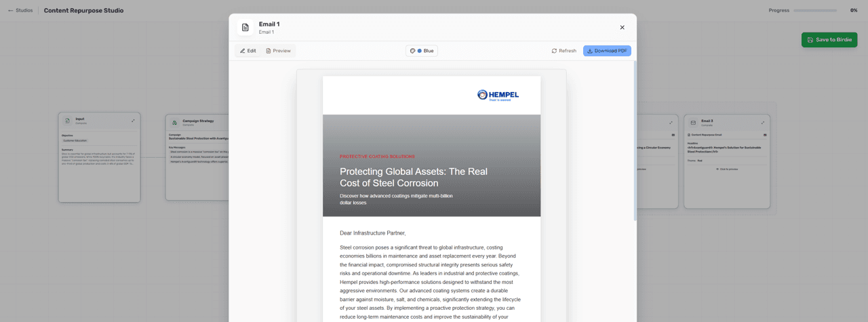Screen dimensions: 868x322
Task: Open the Blue theme color dropdown
Action: (x=422, y=51)
